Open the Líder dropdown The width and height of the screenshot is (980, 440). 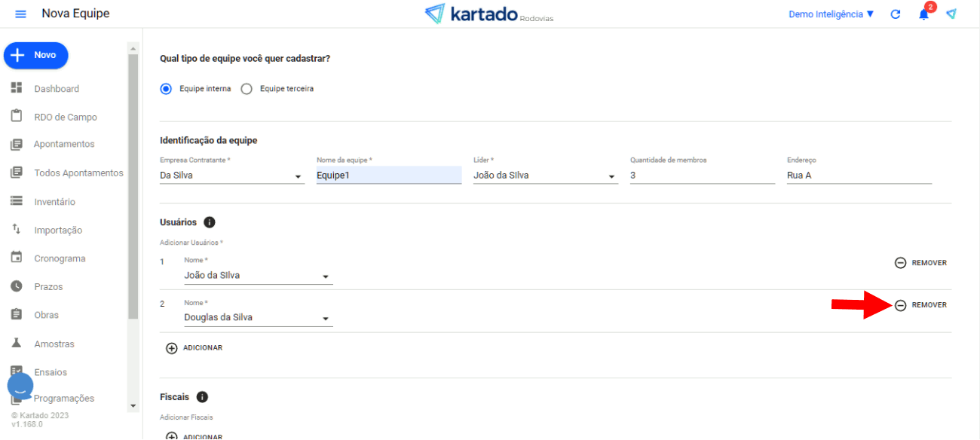pos(611,177)
